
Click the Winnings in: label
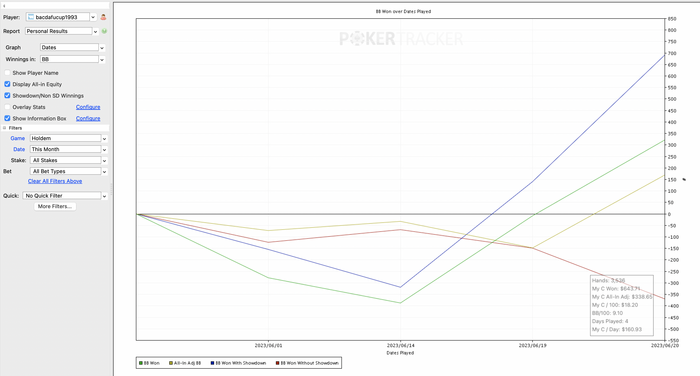point(21,59)
